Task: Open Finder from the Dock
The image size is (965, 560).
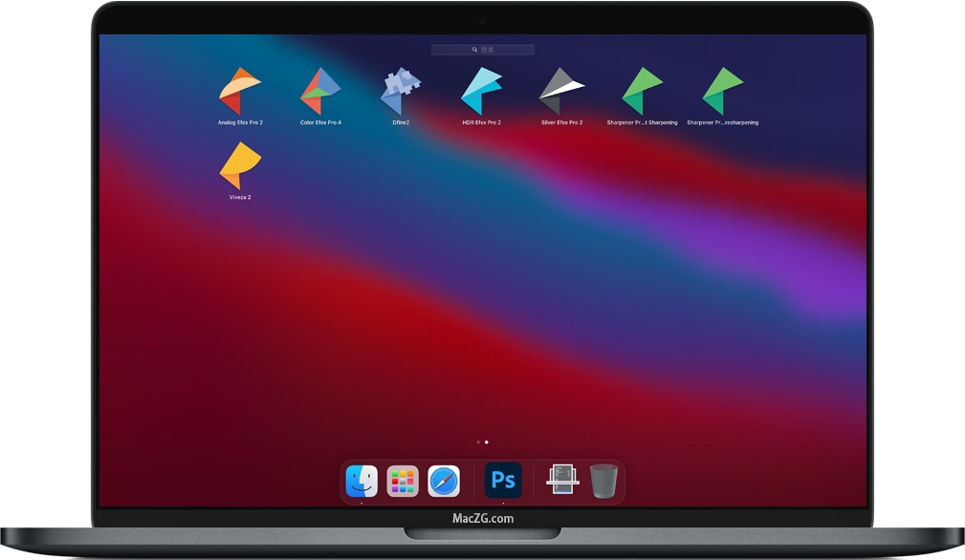Action: [x=362, y=481]
